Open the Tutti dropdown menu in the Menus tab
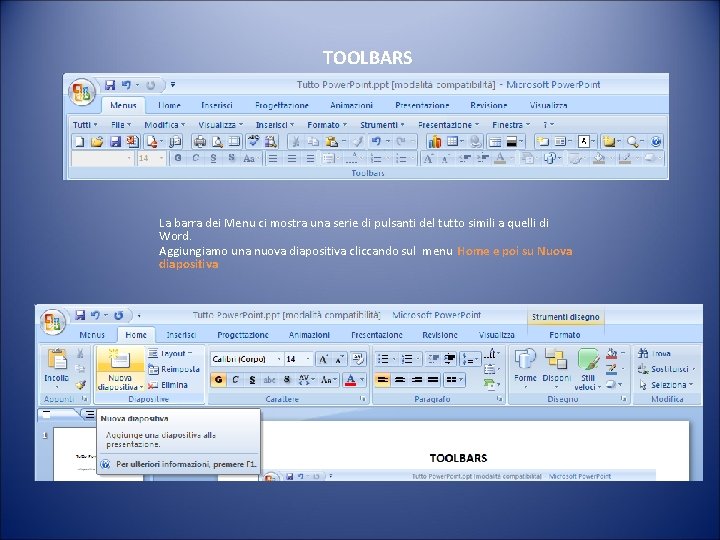Image resolution: width=720 pixels, height=540 pixels. [85, 125]
